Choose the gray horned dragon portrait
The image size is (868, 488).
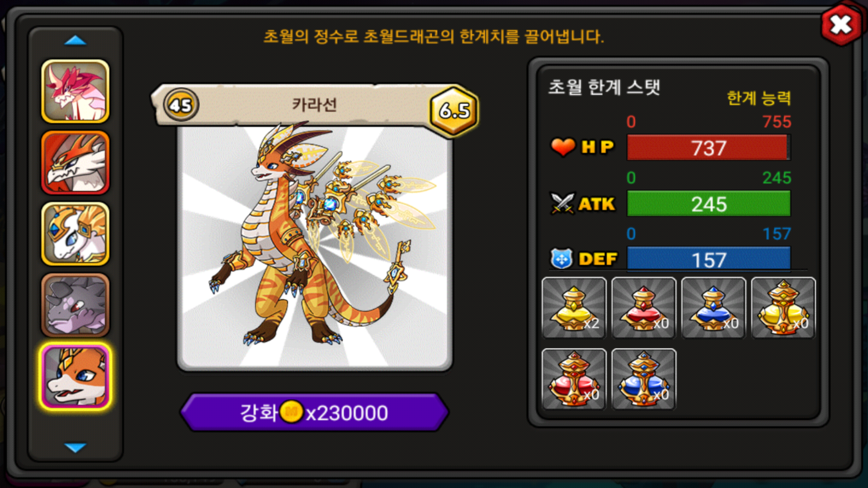[75, 305]
